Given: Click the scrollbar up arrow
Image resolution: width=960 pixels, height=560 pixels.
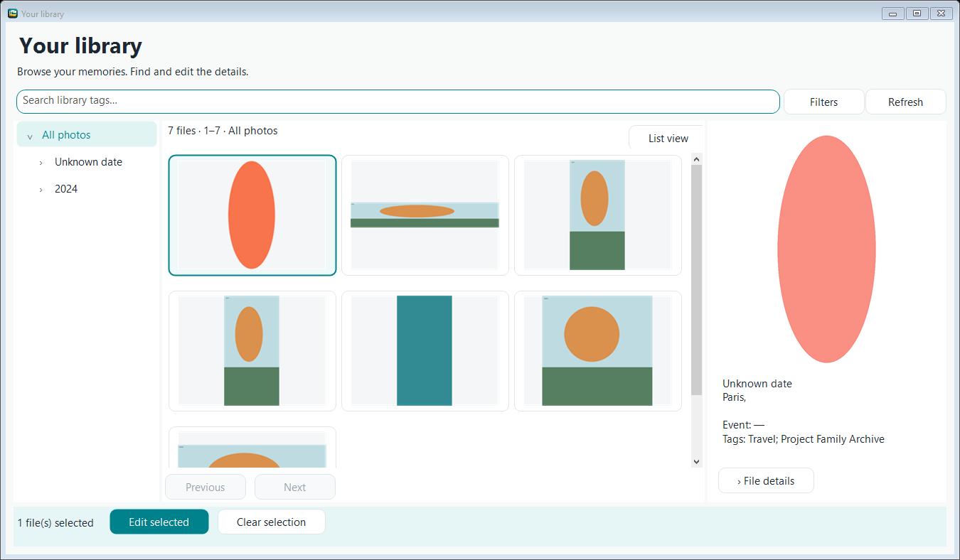Looking at the screenshot, I should tap(696, 158).
